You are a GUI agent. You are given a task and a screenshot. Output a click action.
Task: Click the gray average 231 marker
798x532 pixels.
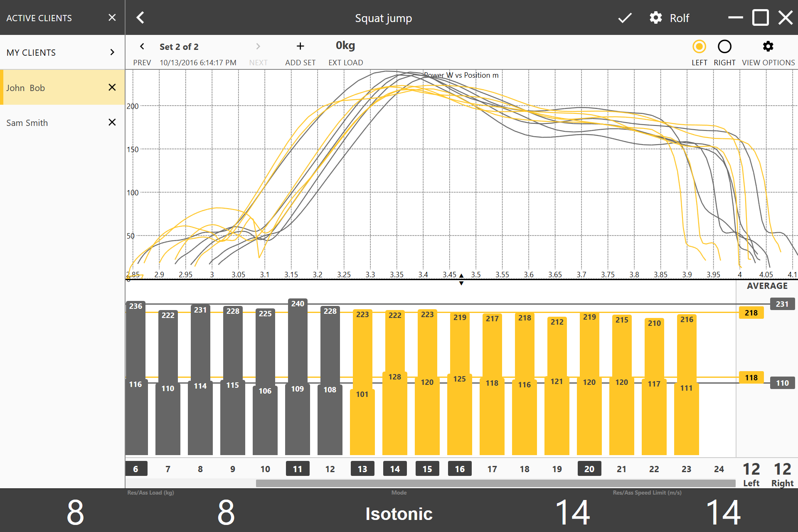point(782,304)
